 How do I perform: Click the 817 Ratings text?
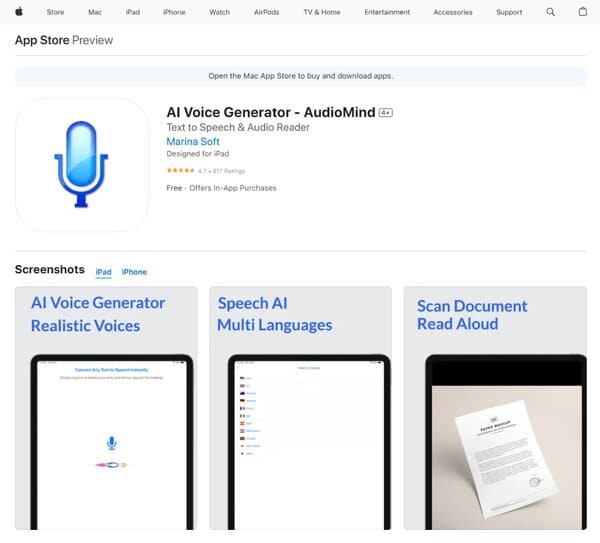[x=229, y=171]
